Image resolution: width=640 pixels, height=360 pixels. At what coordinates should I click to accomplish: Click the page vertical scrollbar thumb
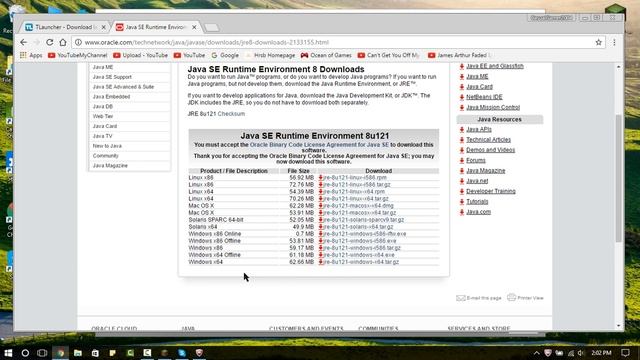point(618,178)
